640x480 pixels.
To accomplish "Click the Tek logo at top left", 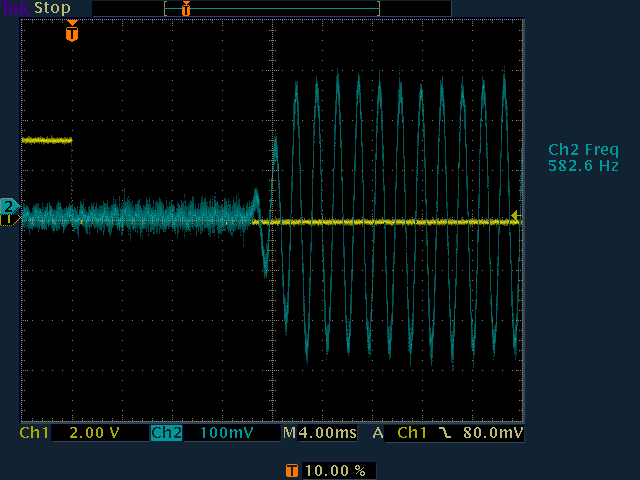I will (x=15, y=8).
